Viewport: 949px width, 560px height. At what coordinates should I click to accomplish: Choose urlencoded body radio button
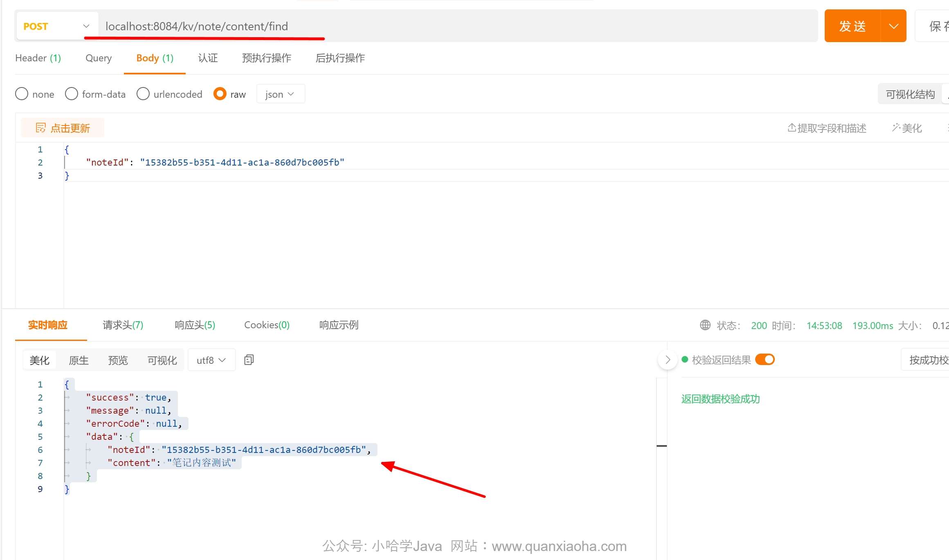pos(143,94)
